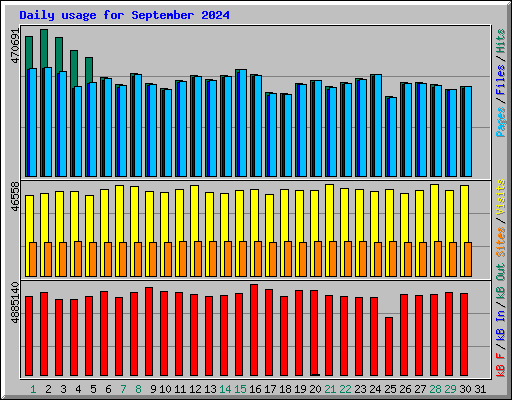Click day label 3 on the axis
The height and width of the screenshot is (400, 512).
tap(63, 389)
